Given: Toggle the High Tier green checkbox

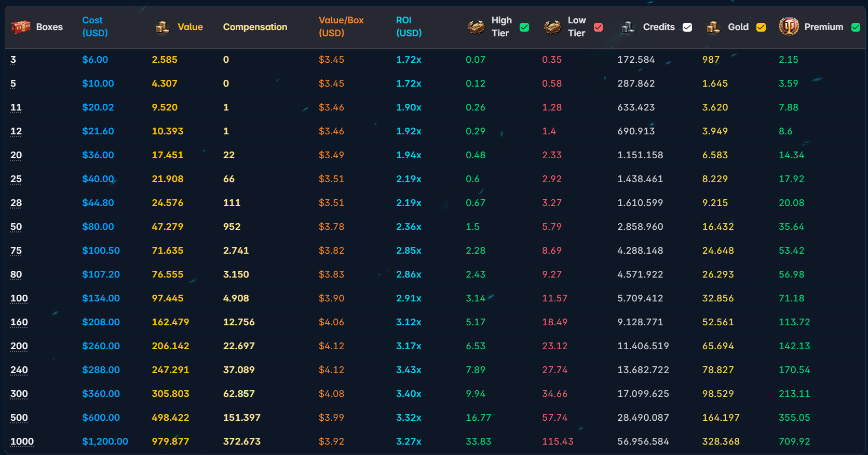Looking at the screenshot, I should pyautogui.click(x=524, y=27).
